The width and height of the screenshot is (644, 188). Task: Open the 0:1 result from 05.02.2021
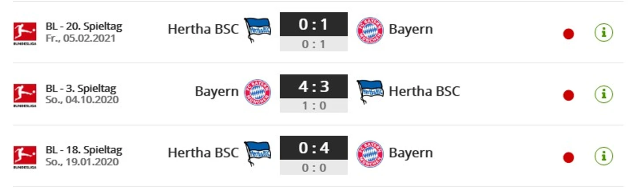[x=314, y=24]
